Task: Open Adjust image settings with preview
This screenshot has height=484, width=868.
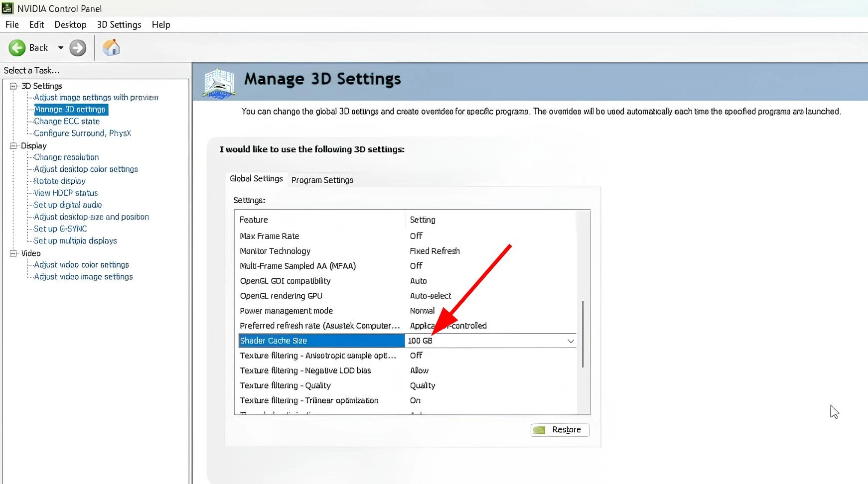Action: tap(96, 98)
